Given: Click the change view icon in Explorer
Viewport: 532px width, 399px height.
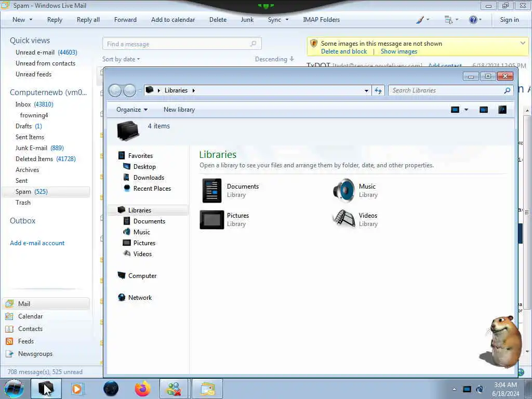Looking at the screenshot, I should 455,110.
